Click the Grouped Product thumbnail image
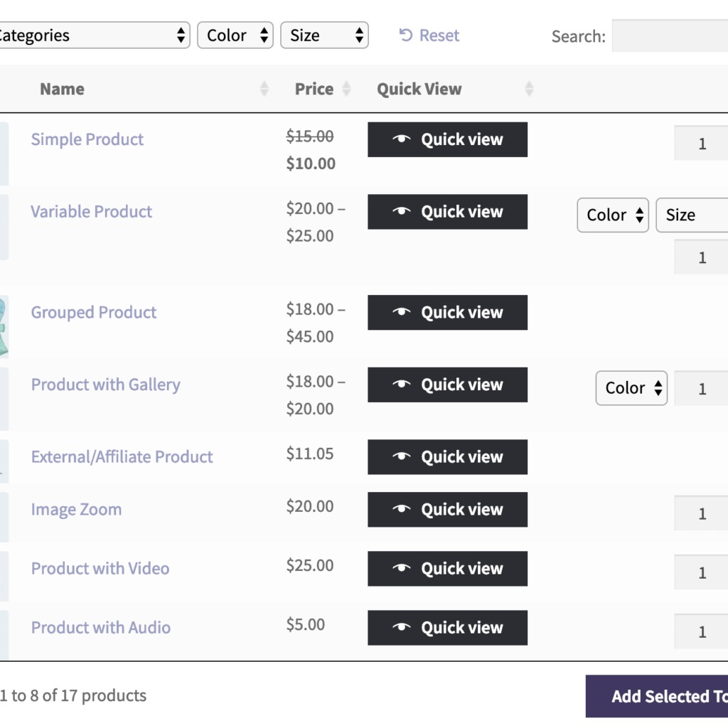The height and width of the screenshot is (728, 728). (x=3, y=327)
